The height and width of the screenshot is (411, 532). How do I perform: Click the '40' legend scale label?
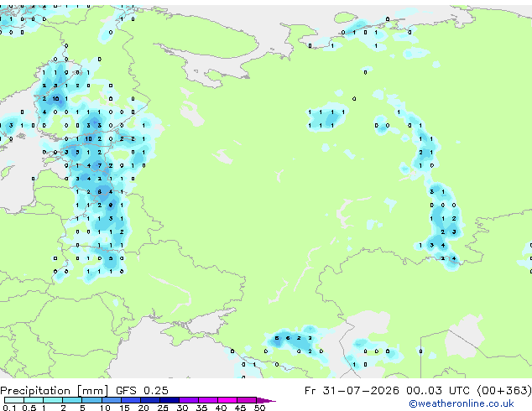(221, 408)
